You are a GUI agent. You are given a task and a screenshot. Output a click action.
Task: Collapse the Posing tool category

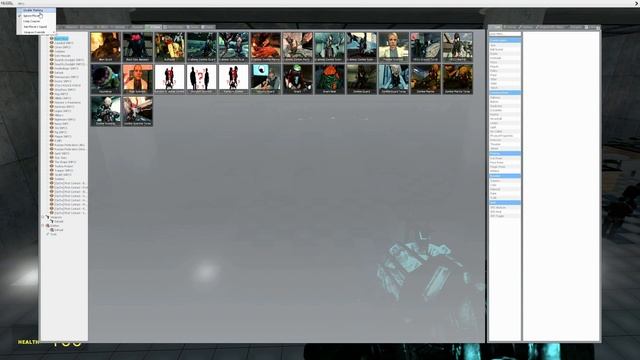pyautogui.click(x=505, y=153)
